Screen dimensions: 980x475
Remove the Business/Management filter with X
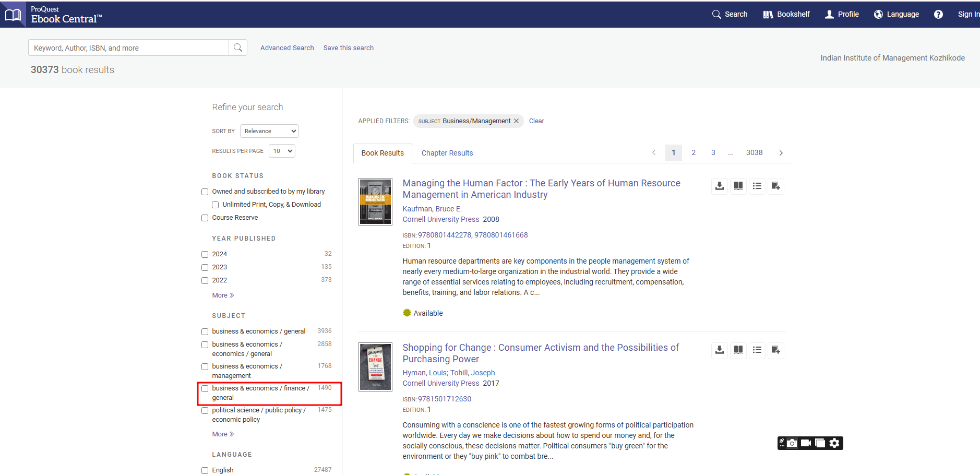click(x=516, y=121)
